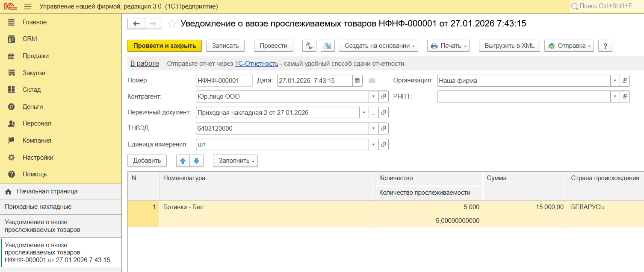This screenshot has width=644, height=272.
Task: Move row down with blue arrow
Action: click(196, 161)
